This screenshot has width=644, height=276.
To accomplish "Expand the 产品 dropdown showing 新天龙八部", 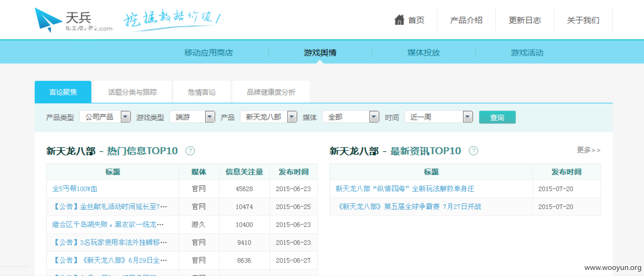I will 269,117.
